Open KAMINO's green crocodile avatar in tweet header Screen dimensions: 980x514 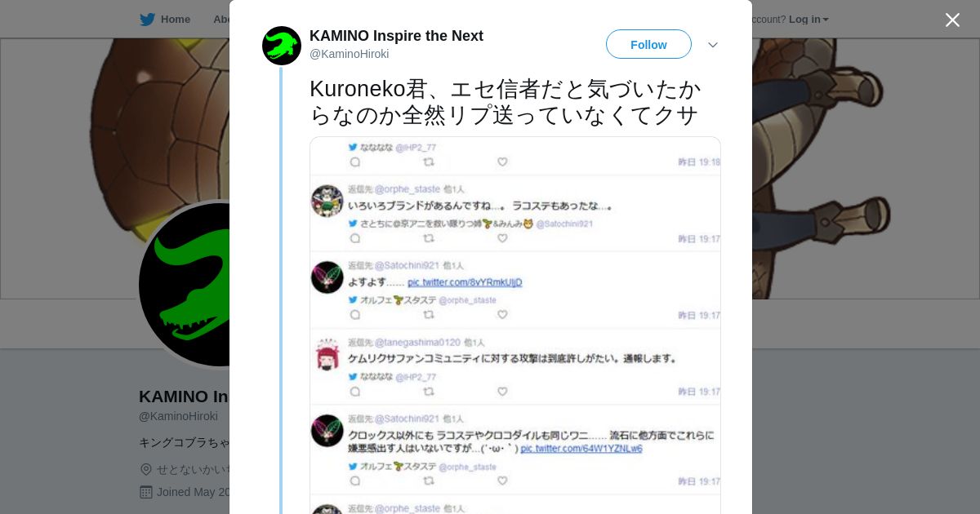282,46
